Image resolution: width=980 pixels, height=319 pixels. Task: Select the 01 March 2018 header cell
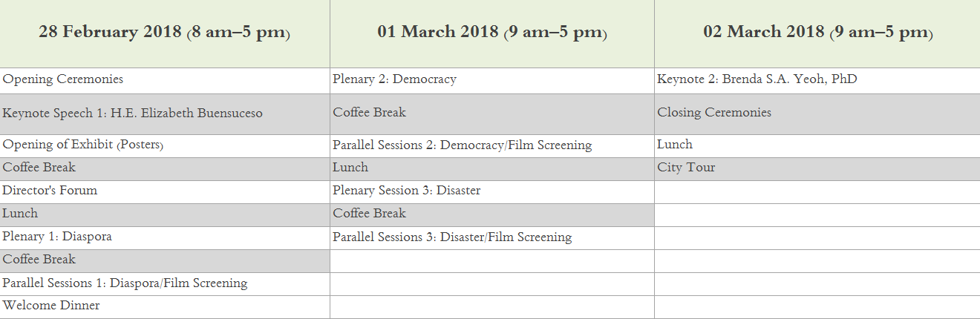(x=492, y=33)
